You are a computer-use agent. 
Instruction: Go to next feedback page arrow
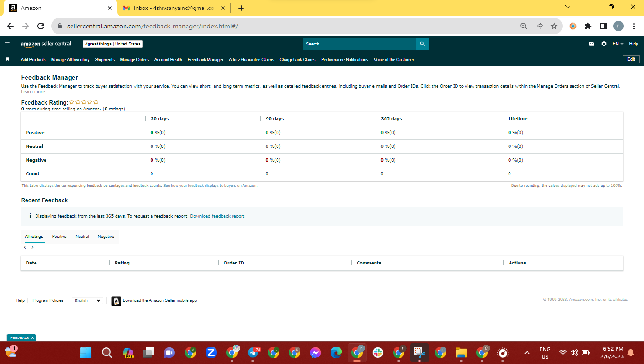pos(32,247)
